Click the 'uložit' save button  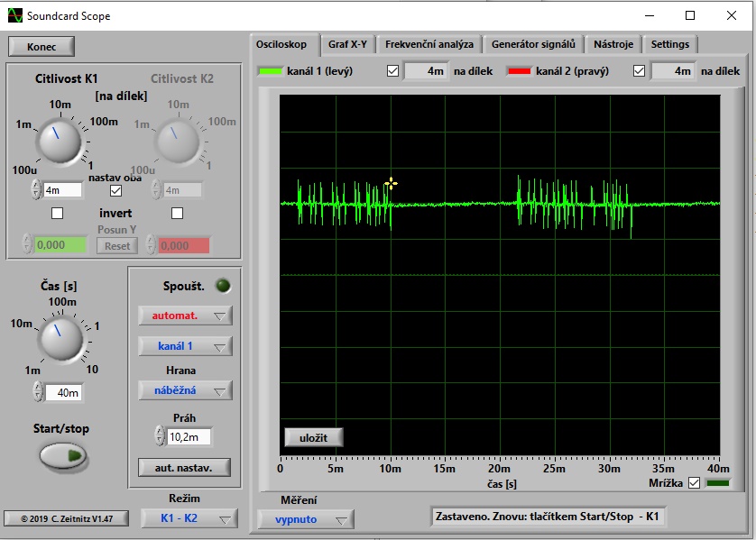coord(313,437)
